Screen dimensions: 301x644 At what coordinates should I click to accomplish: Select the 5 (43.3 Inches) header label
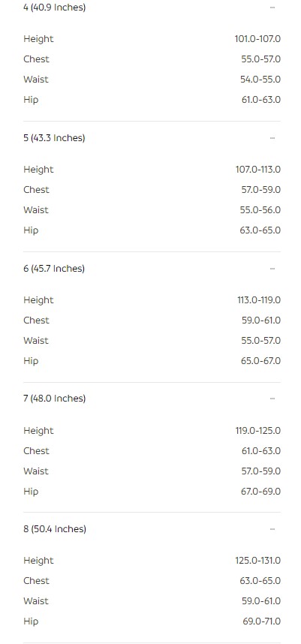tap(54, 138)
